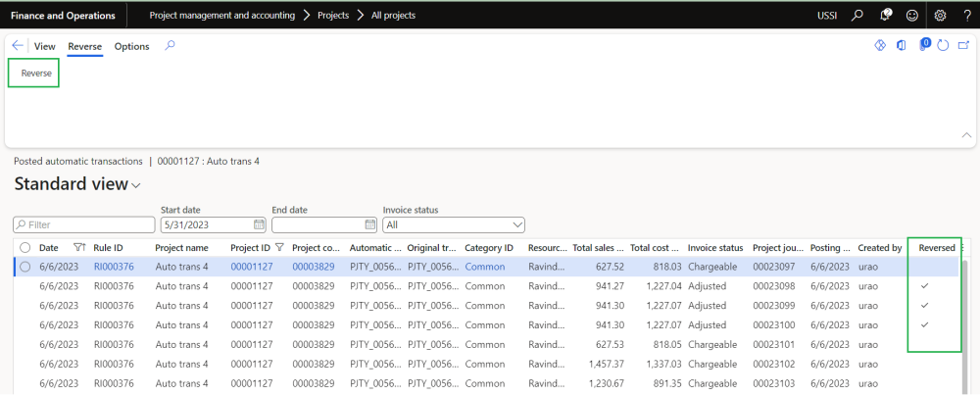The image size is (980, 396).
Task: Open the RI000376 rule link in first row
Action: click(114, 267)
